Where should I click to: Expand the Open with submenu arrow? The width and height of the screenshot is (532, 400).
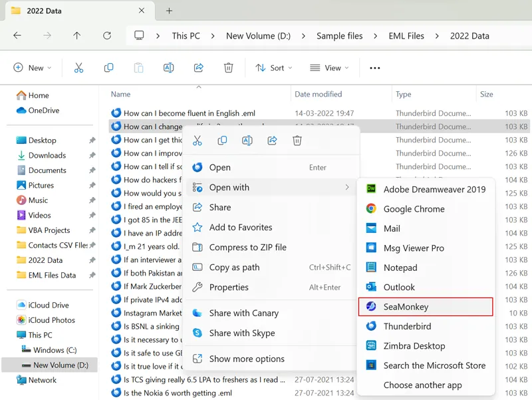click(346, 187)
